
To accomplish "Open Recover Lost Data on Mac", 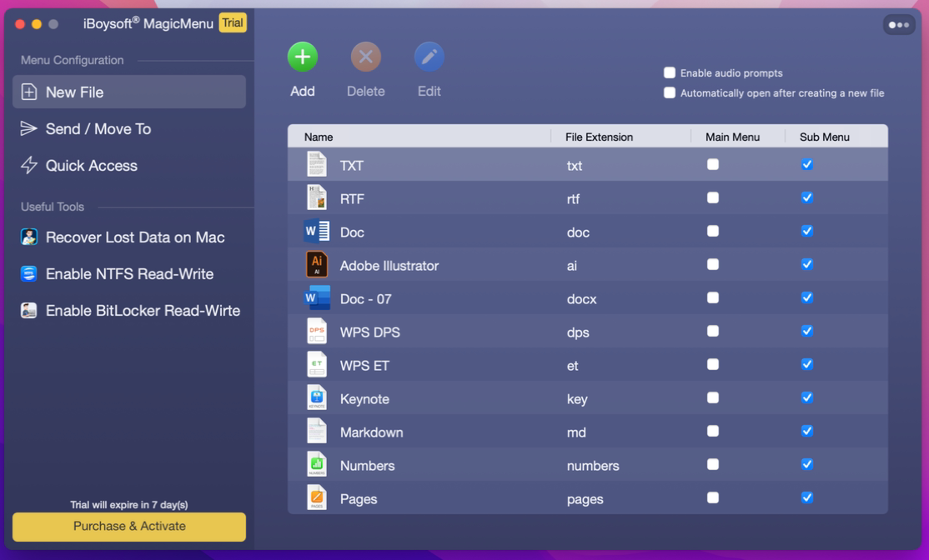I will tap(129, 237).
